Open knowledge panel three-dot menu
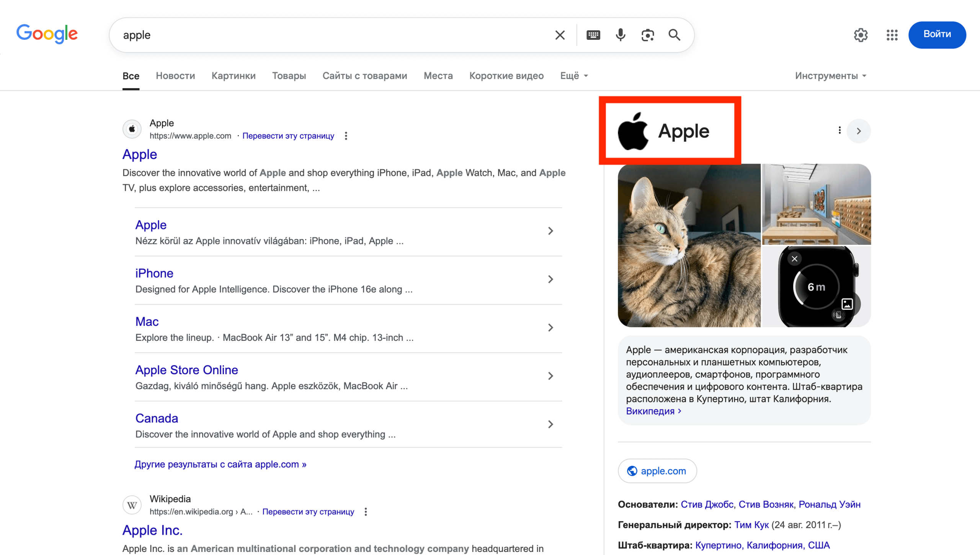 click(x=840, y=131)
